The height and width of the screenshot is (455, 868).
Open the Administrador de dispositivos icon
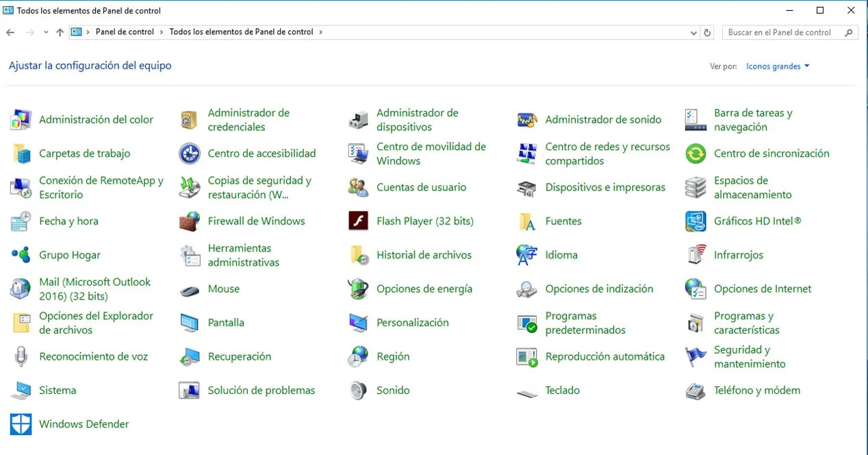358,120
